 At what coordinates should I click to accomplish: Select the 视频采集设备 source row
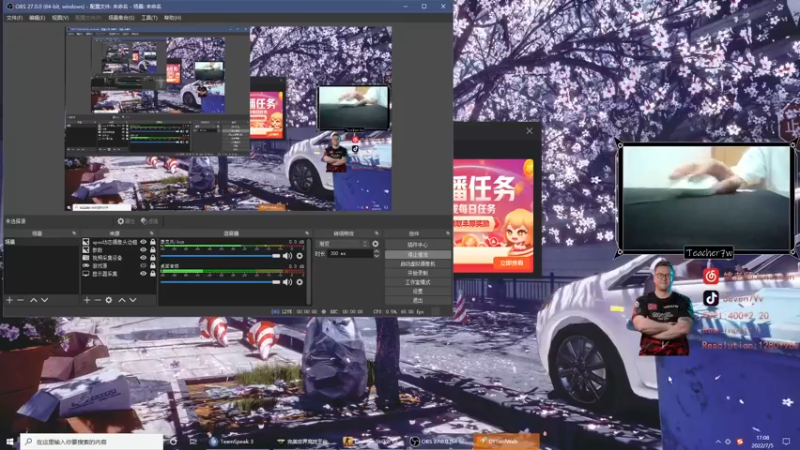click(x=118, y=258)
